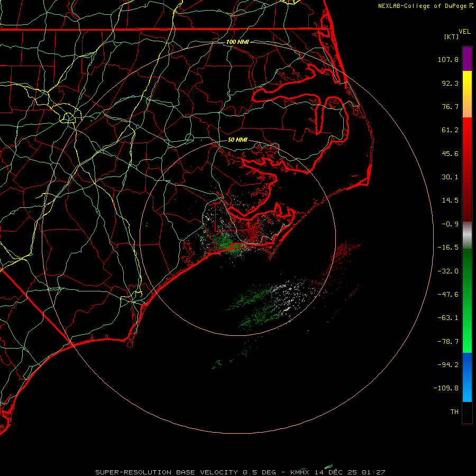
Task: Click the TH threshold legend label
Action: coord(454,412)
